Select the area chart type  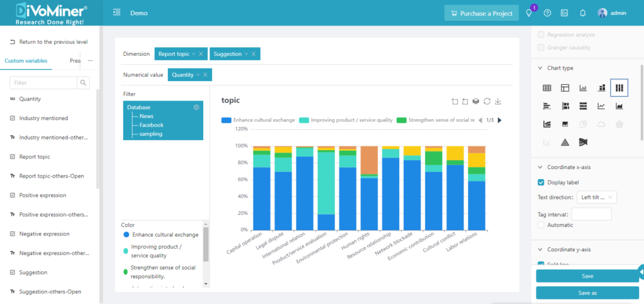pyautogui.click(x=619, y=106)
